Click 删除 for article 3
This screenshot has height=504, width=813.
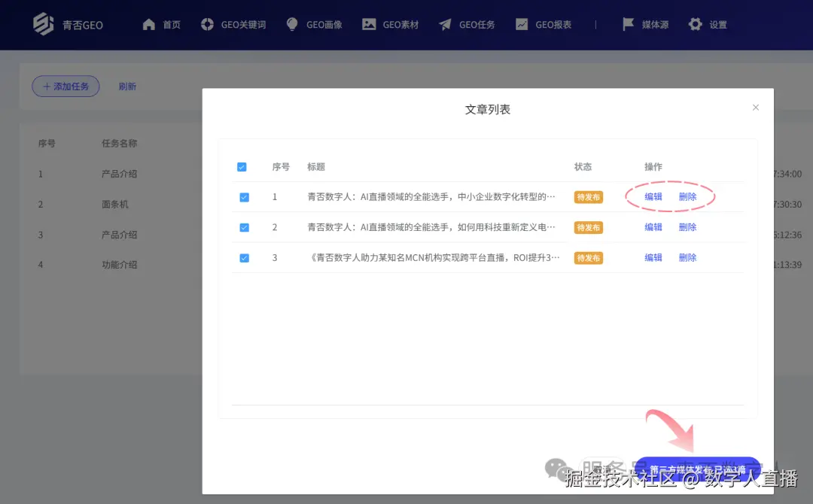[x=687, y=257]
